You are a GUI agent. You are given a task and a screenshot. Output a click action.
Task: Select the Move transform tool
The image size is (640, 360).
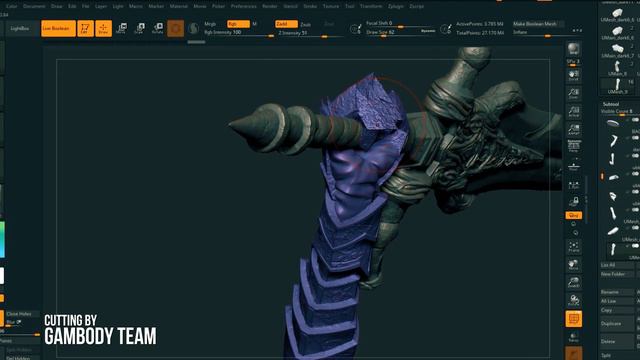click(x=121, y=28)
